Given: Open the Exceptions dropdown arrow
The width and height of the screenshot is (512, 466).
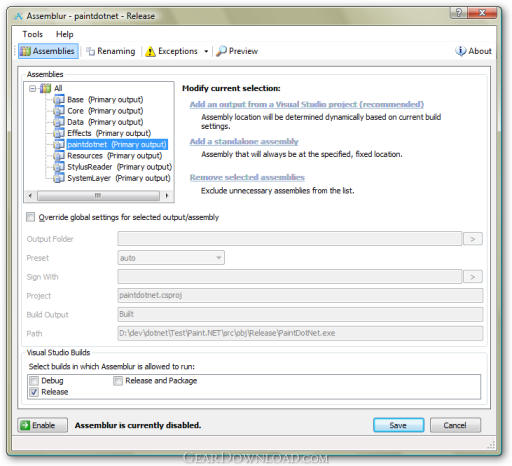Looking at the screenshot, I should [206, 51].
